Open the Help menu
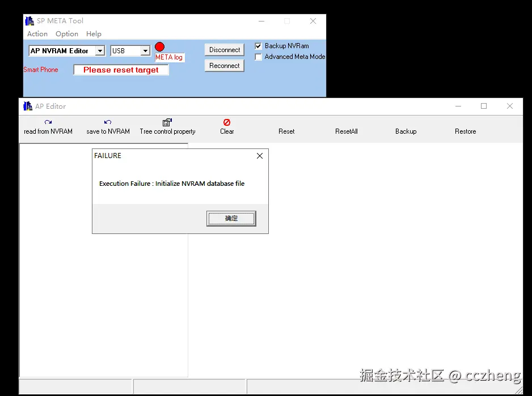The height and width of the screenshot is (396, 532). [94, 34]
